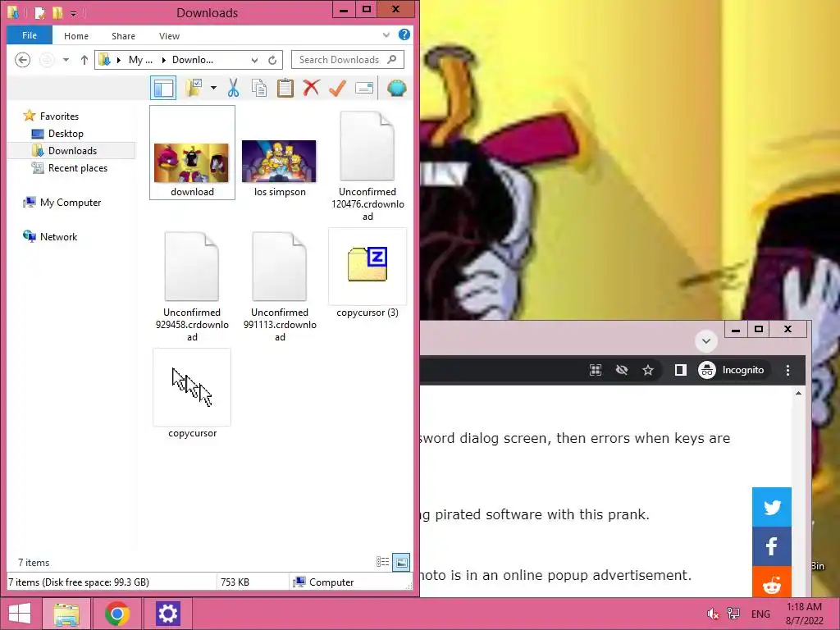Select the Unconfirmed 991113.crdownload file

(280, 286)
